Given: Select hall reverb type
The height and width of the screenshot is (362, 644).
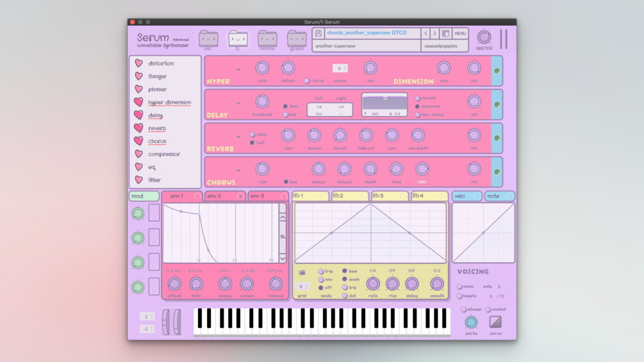Looking at the screenshot, I should pos(252,143).
